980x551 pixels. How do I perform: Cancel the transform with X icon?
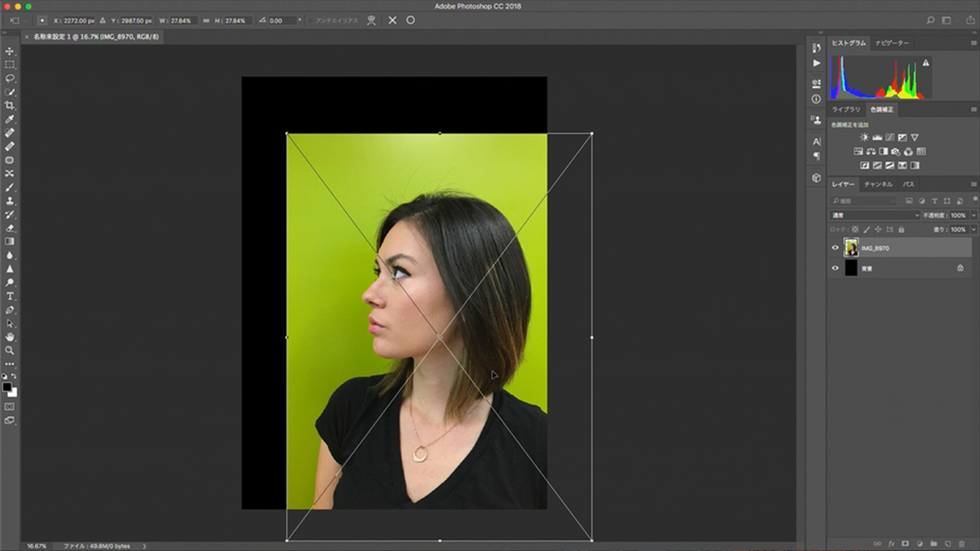pyautogui.click(x=392, y=20)
